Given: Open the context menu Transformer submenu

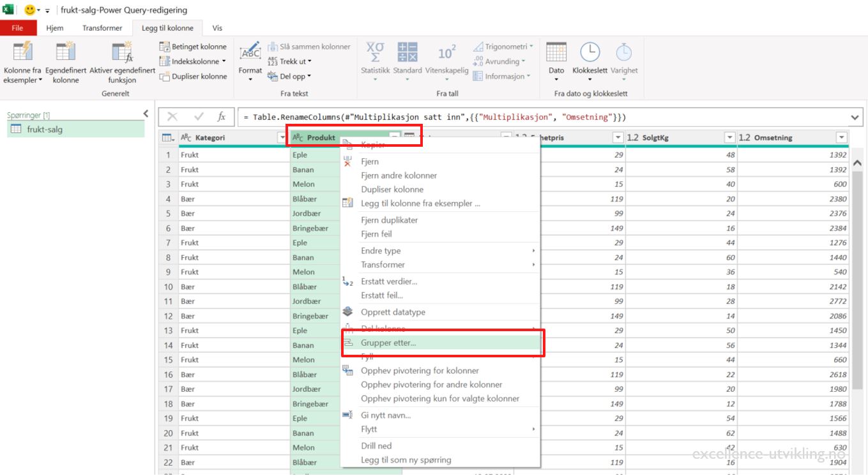Looking at the screenshot, I should point(441,265).
